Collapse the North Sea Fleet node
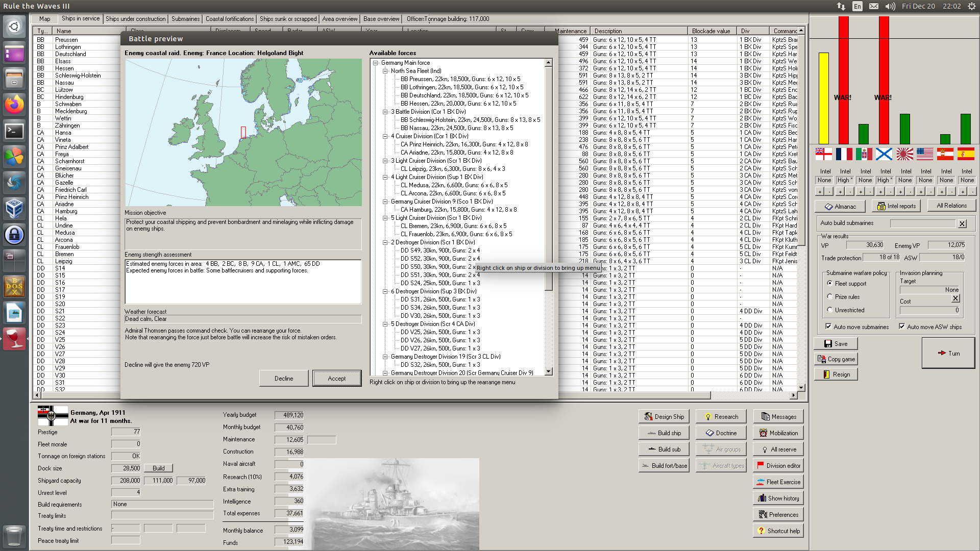 tap(385, 71)
